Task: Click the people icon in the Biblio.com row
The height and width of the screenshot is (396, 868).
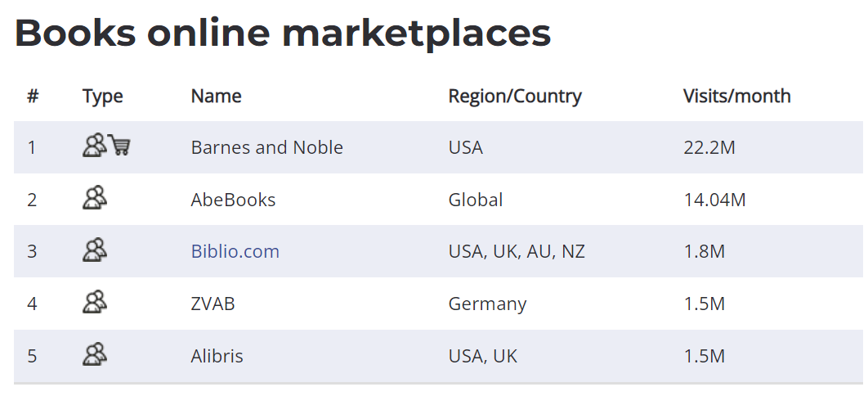Action: coord(95,250)
